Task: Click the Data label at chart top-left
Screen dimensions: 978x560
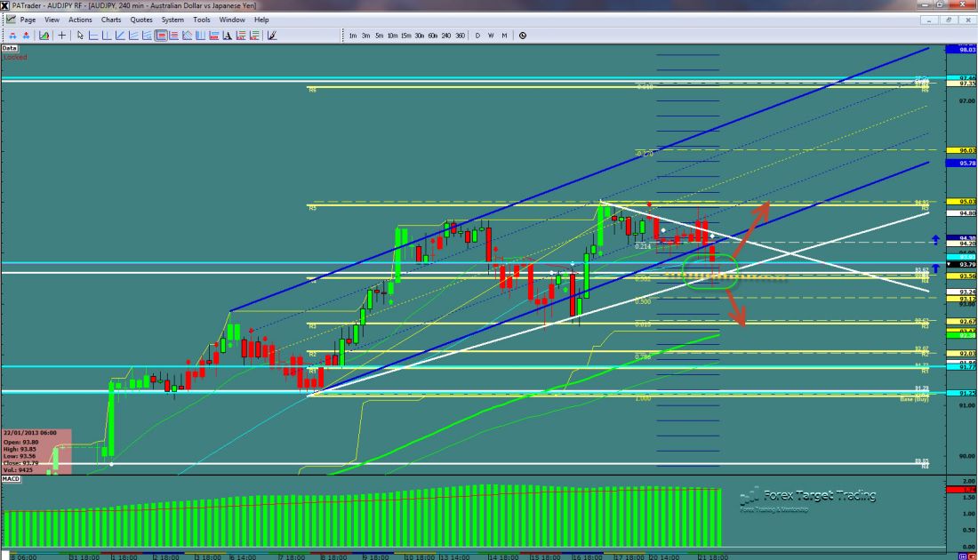Action: [10, 47]
